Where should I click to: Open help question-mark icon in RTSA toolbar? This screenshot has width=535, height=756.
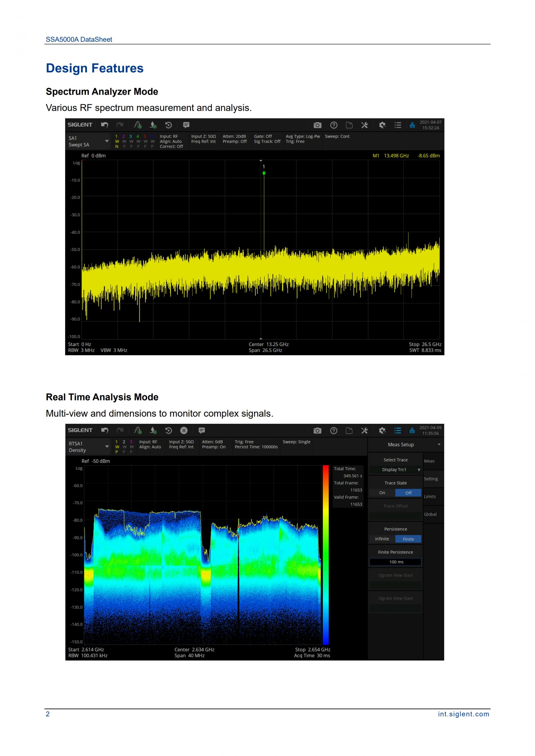[x=334, y=430]
